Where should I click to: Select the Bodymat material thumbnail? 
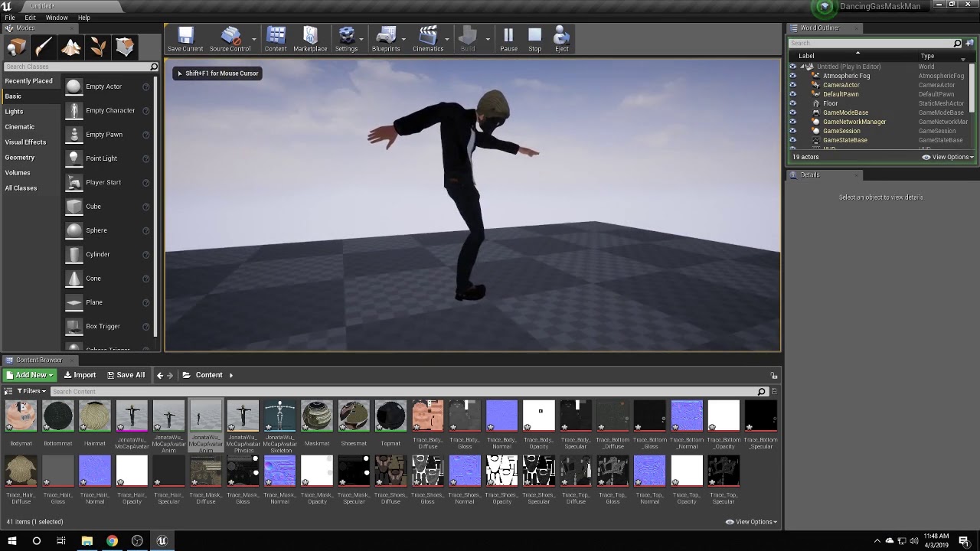(21, 416)
